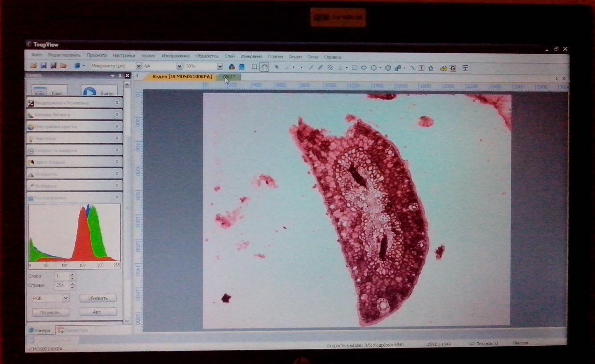The width and height of the screenshot is (595, 364).
Task: Open the Обработка menu
Action: [207, 56]
